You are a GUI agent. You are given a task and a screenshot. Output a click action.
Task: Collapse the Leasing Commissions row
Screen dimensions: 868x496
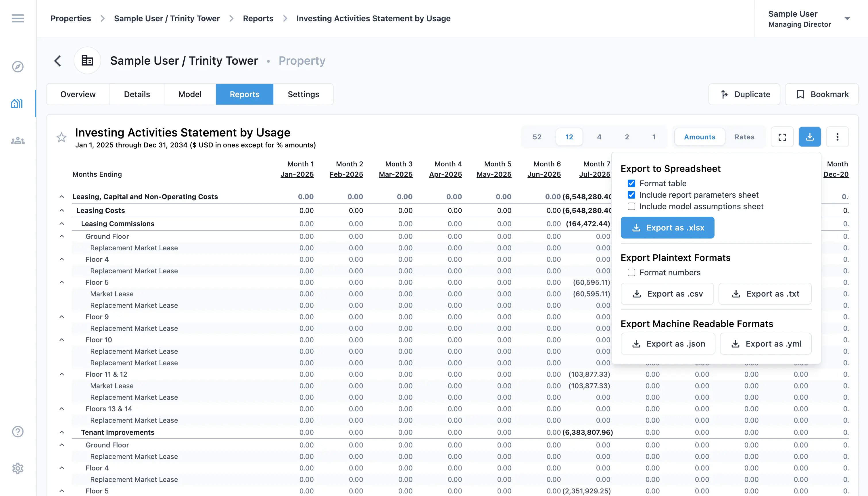pyautogui.click(x=62, y=224)
